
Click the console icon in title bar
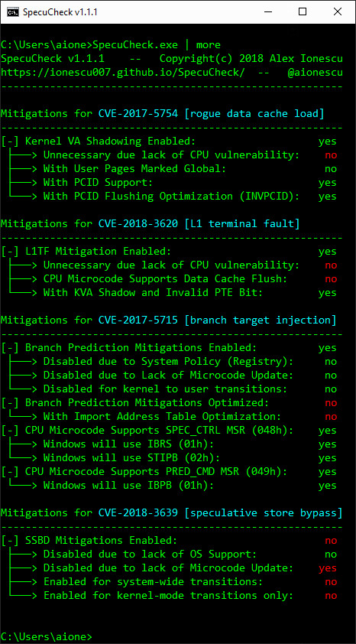13,12
